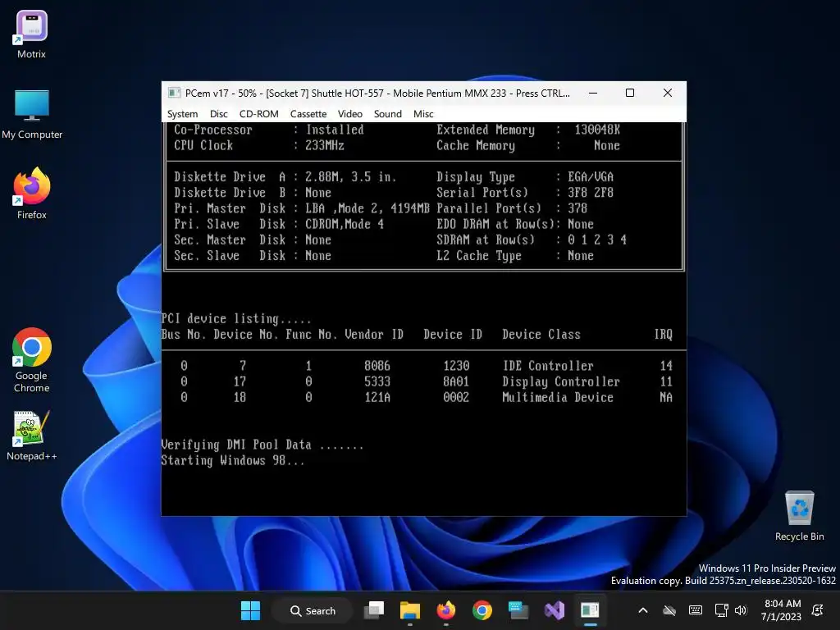
Task: Select the Notepad++ desktop shortcut
Action: pyautogui.click(x=32, y=436)
